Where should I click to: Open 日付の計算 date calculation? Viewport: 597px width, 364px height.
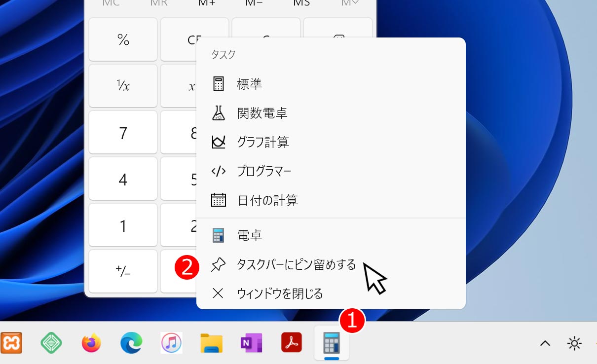267,200
